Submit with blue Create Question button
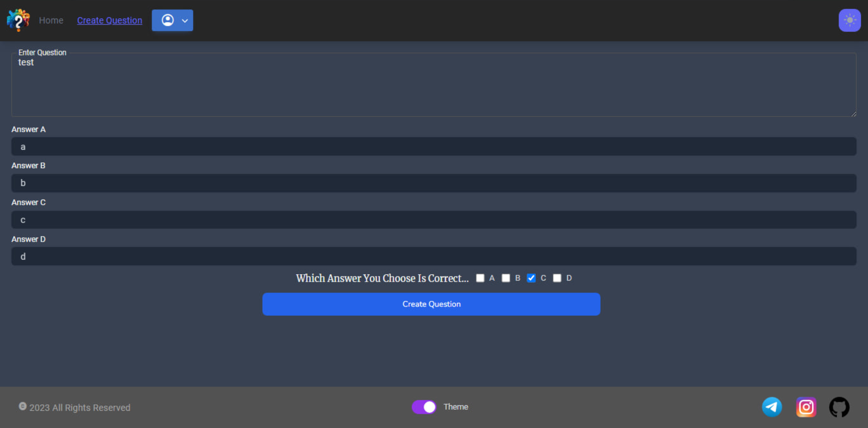868x428 pixels. click(x=431, y=304)
